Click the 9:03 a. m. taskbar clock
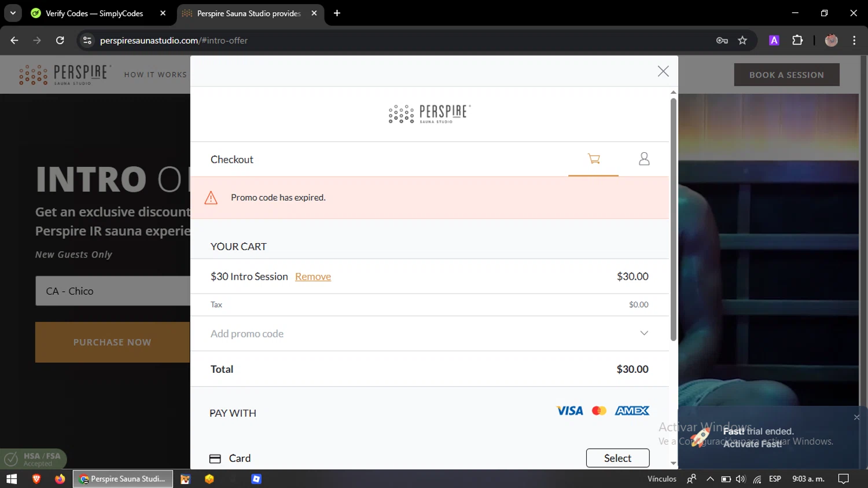This screenshot has height=488, width=868. tap(808, 479)
